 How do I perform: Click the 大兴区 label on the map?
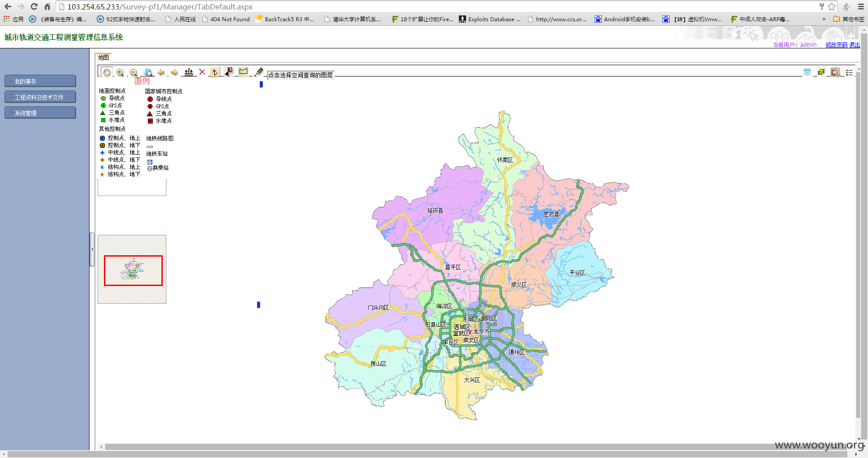point(472,380)
